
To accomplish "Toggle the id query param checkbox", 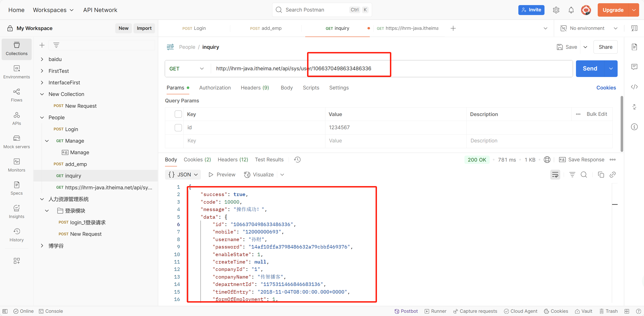I will 178,127.
